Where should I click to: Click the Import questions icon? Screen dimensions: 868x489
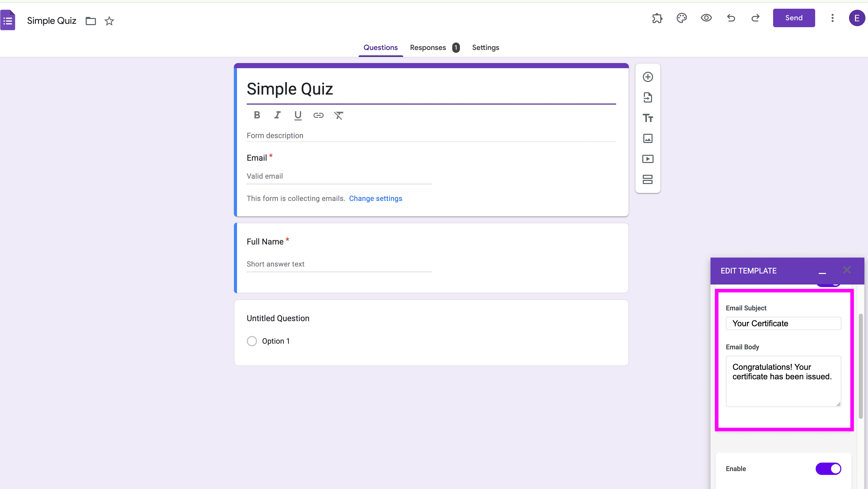[x=647, y=98]
